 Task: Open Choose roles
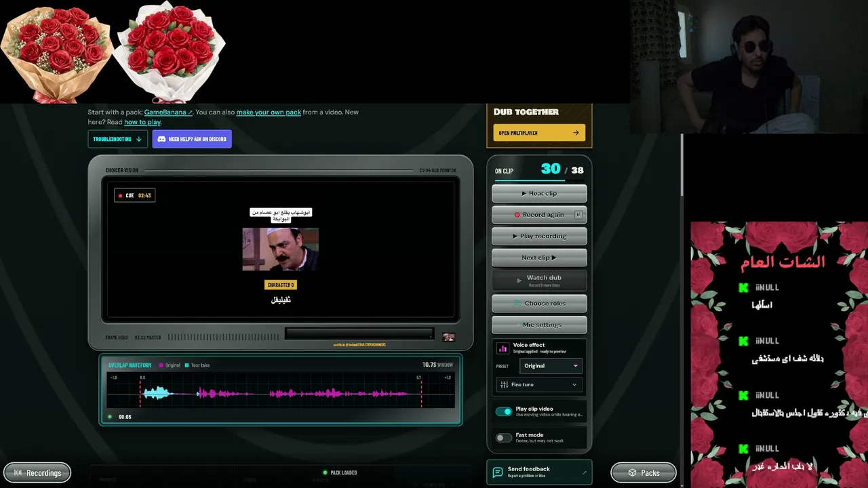[539, 303]
